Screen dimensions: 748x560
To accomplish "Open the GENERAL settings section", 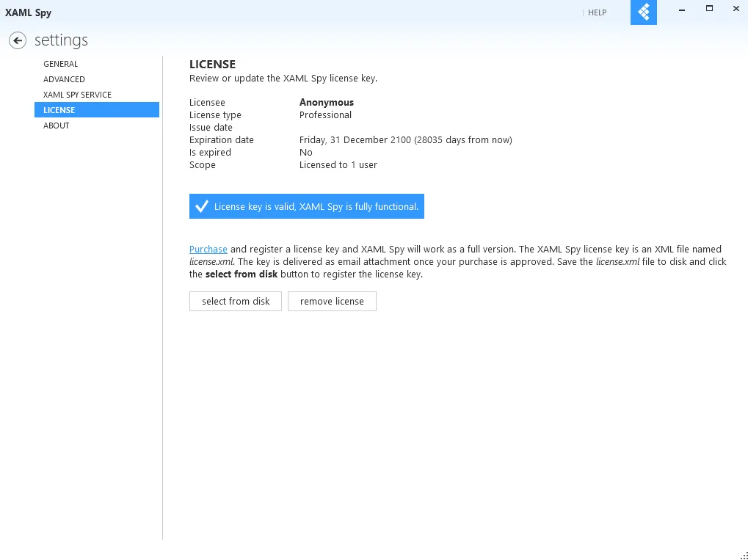I will coord(61,64).
